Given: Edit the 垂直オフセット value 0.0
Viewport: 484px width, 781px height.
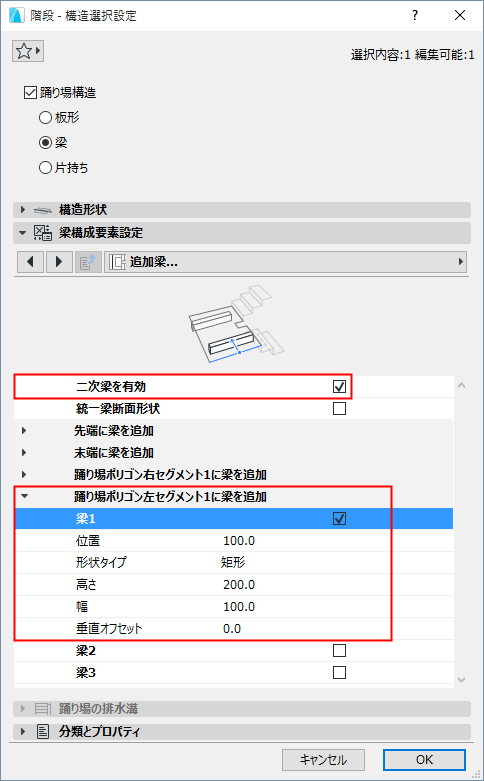Looking at the screenshot, I should coord(232,629).
